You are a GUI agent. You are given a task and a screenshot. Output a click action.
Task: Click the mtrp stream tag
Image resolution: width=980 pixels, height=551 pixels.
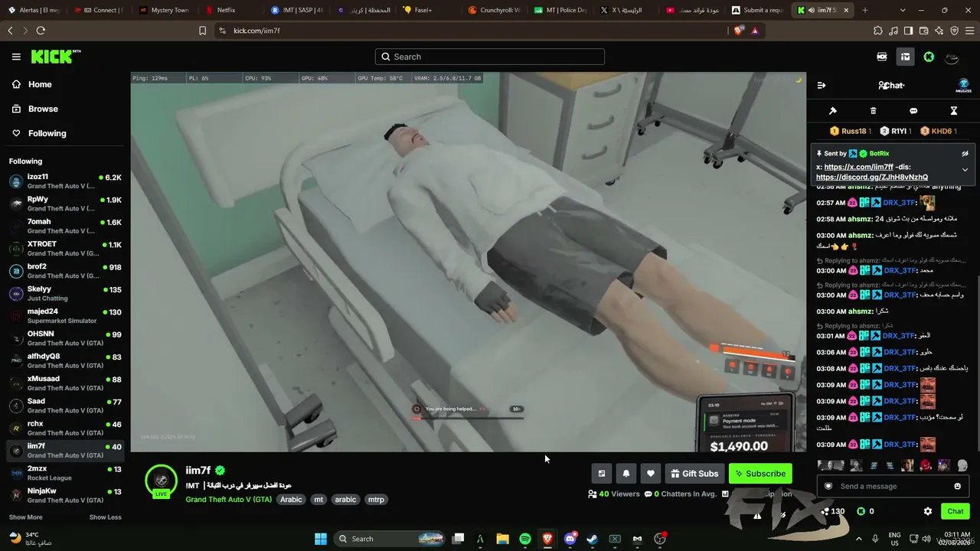(376, 500)
